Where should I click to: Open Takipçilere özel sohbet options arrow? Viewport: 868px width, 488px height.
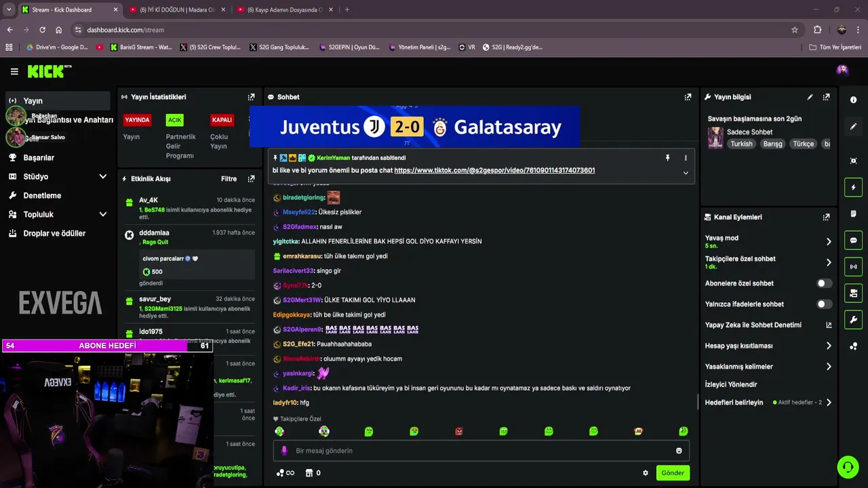829,262
